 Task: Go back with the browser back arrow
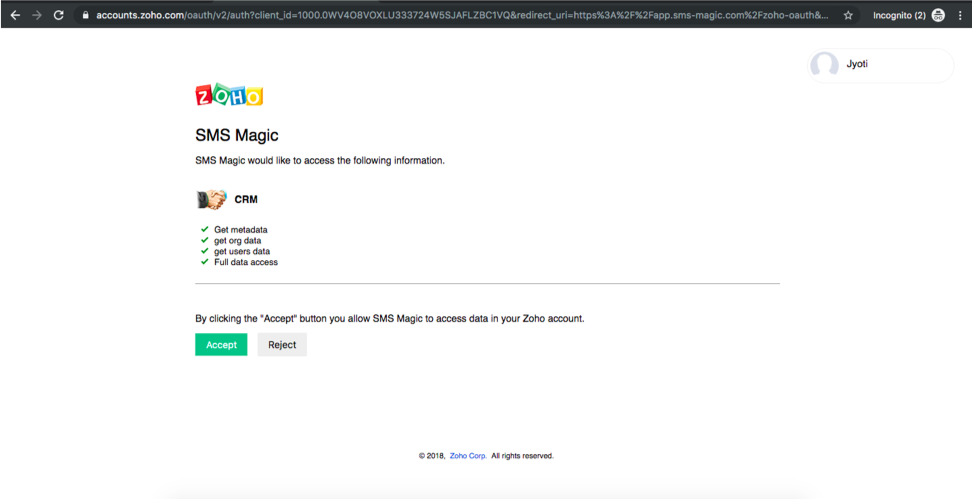tap(15, 15)
